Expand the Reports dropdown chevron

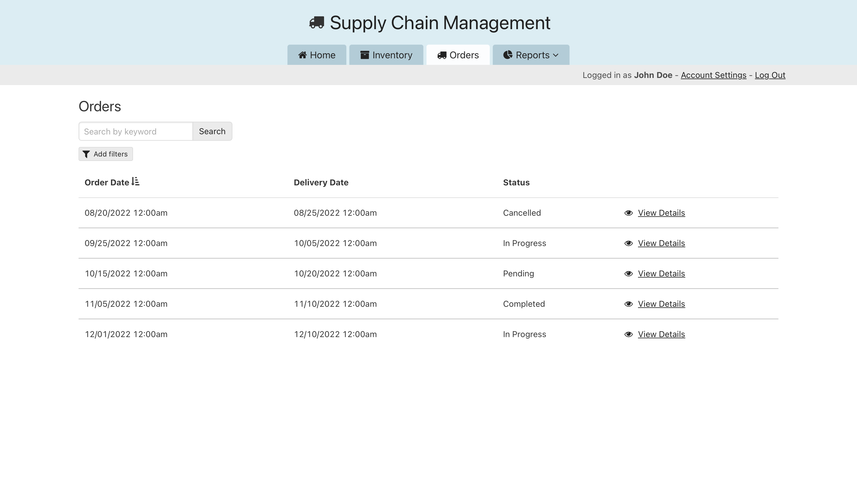pos(556,55)
